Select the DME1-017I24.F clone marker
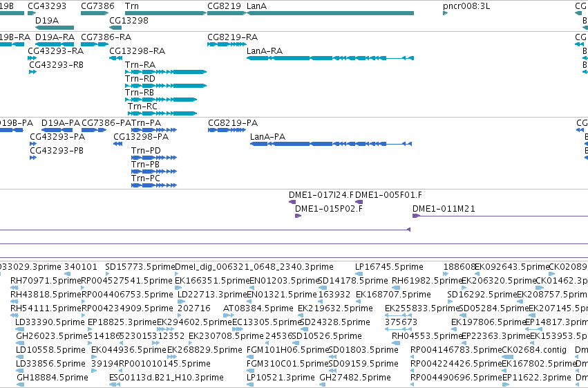This screenshot has width=588, height=388. point(292,202)
